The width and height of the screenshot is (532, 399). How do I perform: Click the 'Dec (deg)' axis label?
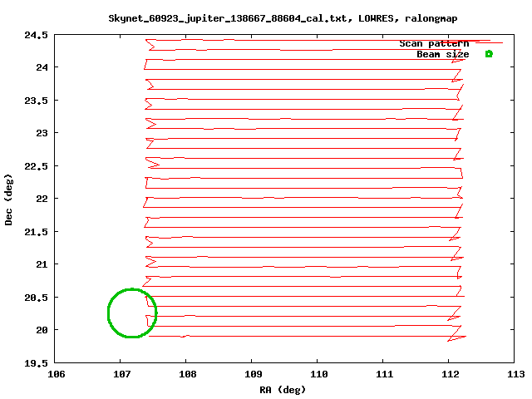[8, 199]
